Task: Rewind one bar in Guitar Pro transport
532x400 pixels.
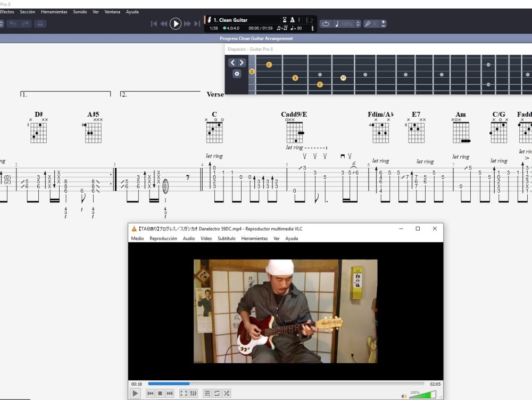Action: tap(164, 24)
